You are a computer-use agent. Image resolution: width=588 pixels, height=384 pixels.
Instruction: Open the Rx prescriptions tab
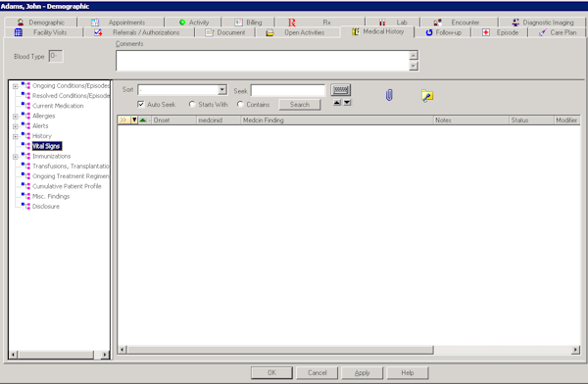[319, 23]
